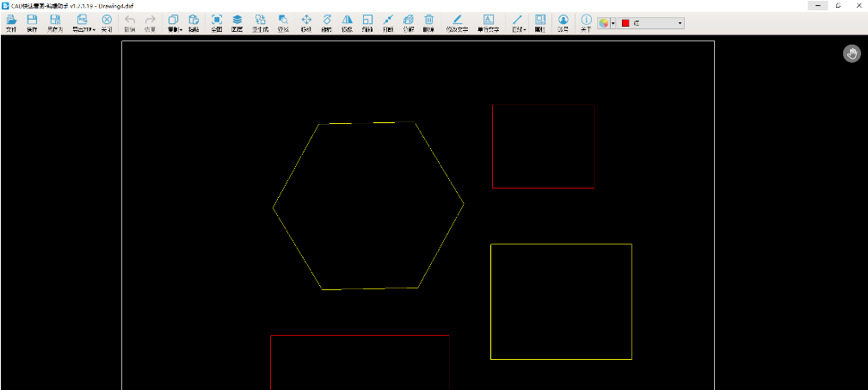Click the Zoom Extents full view icon
Image resolution: width=868 pixels, height=390 pixels.
pyautogui.click(x=216, y=22)
